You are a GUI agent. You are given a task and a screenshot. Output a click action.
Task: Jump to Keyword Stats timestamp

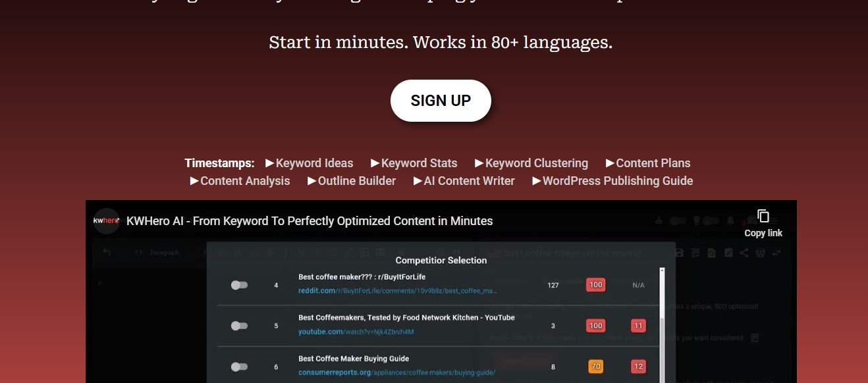(x=419, y=163)
